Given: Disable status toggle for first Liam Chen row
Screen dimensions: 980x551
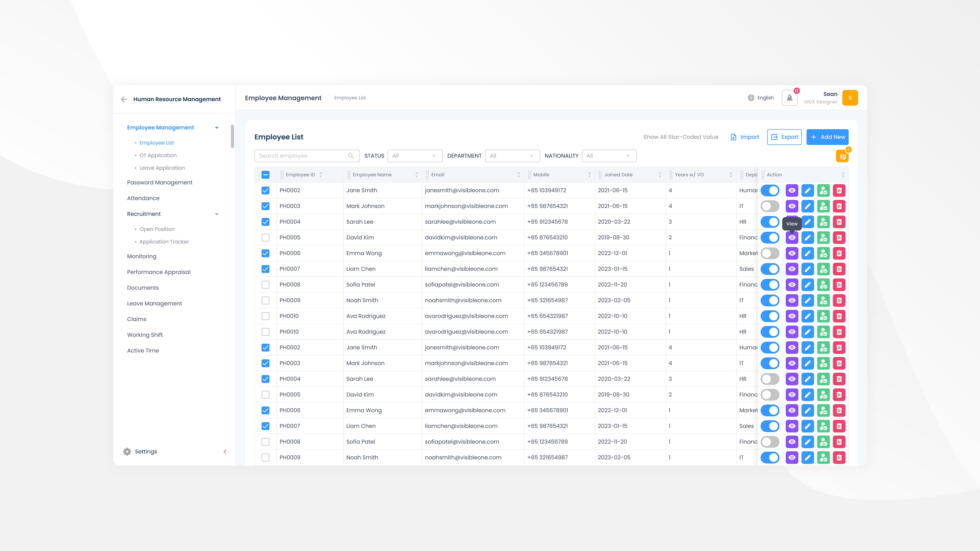Looking at the screenshot, I should pos(770,269).
